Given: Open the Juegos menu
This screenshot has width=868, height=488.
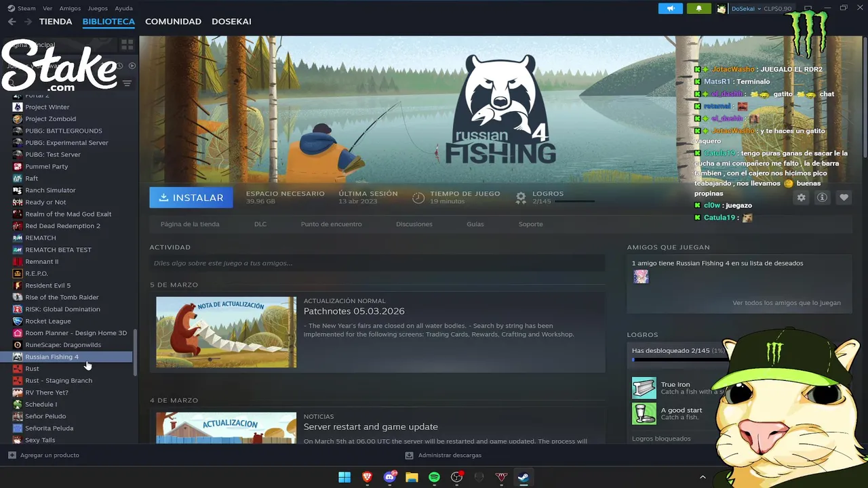Looking at the screenshot, I should pos(98,8).
